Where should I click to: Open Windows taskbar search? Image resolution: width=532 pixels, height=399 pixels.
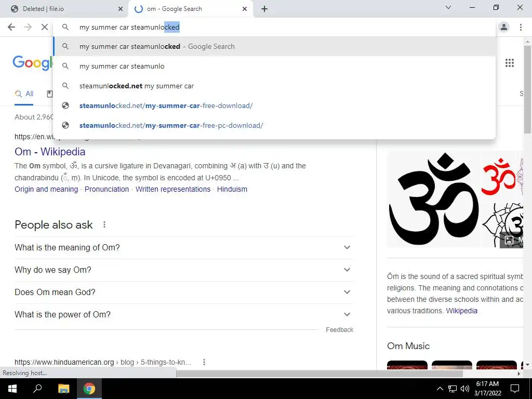pyautogui.click(x=37, y=389)
